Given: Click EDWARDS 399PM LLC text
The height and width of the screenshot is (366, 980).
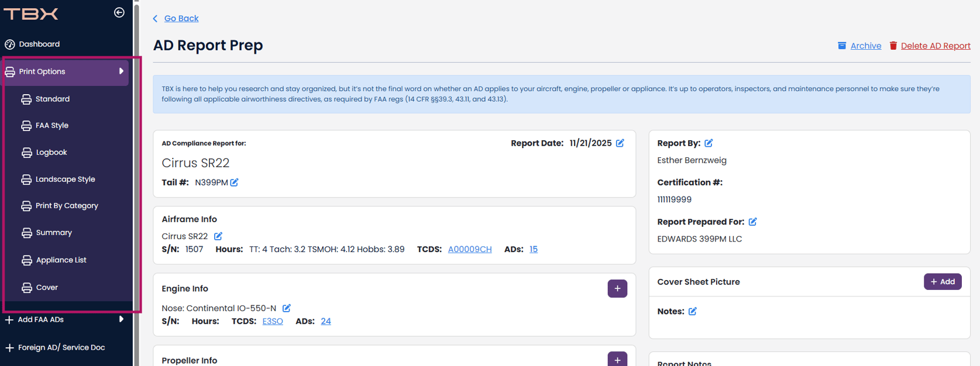Looking at the screenshot, I should tap(700, 239).
